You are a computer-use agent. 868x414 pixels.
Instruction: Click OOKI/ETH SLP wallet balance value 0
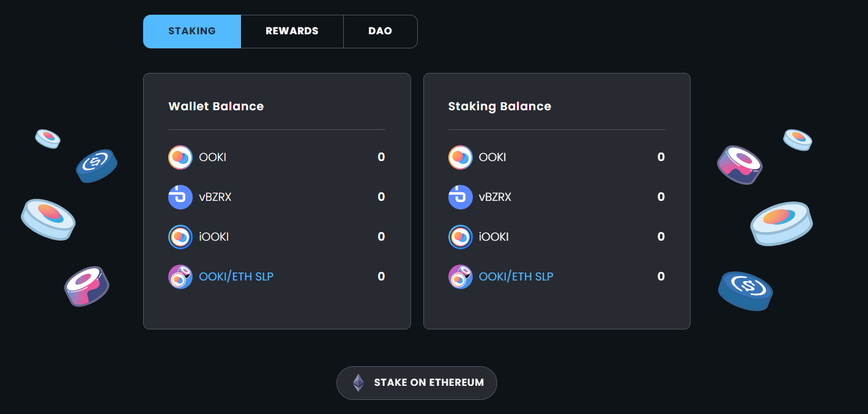pyautogui.click(x=381, y=277)
